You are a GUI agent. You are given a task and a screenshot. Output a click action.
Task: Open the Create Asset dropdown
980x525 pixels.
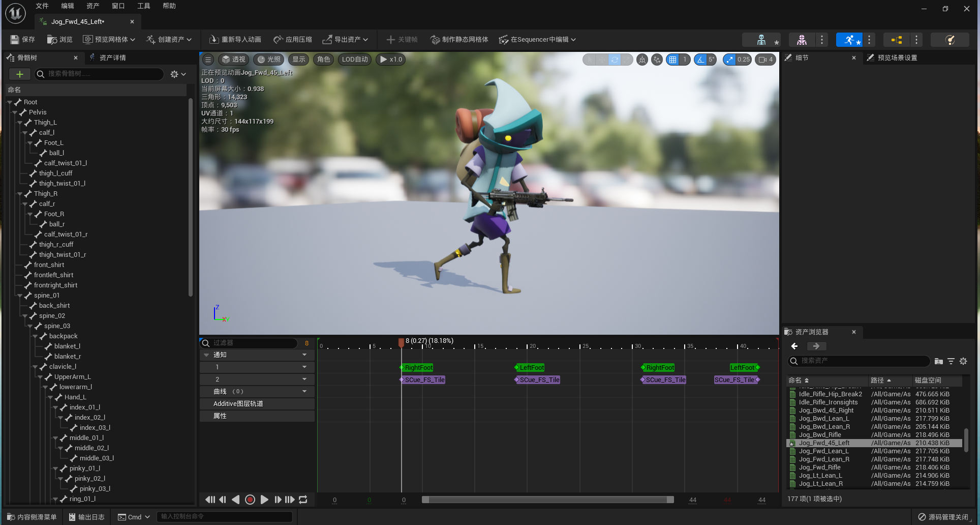tap(169, 39)
